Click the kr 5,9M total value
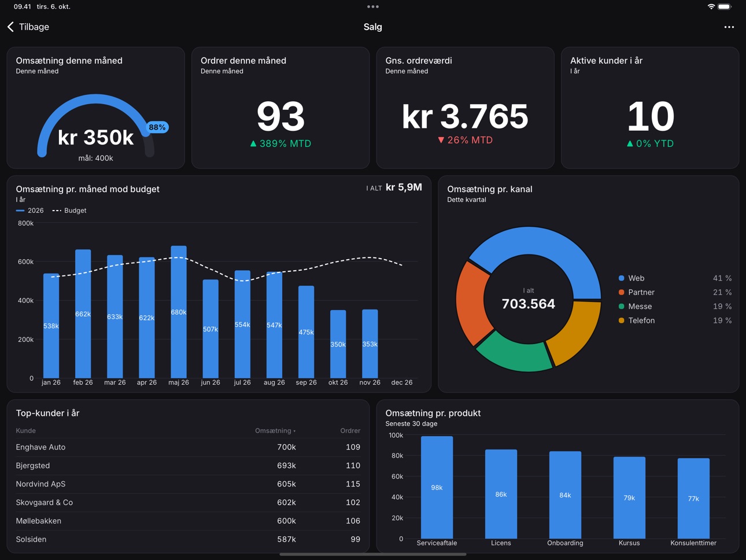The image size is (746, 560). (x=404, y=187)
